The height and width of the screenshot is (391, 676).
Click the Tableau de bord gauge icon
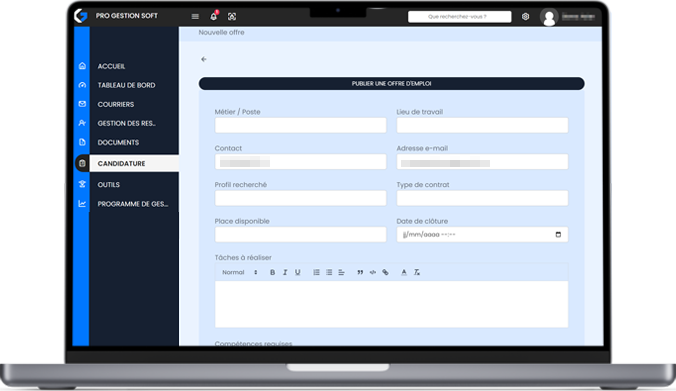[x=82, y=85]
